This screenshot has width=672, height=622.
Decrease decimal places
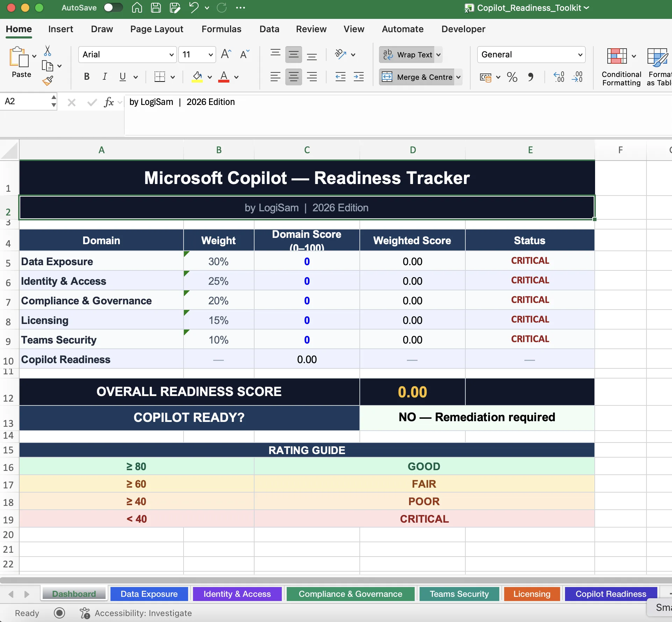coord(577,77)
